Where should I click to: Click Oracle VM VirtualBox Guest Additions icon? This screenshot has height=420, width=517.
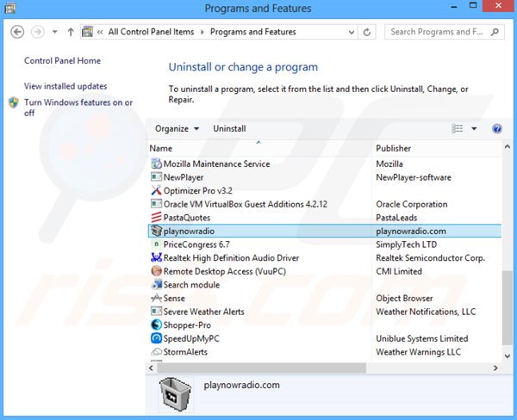(156, 204)
